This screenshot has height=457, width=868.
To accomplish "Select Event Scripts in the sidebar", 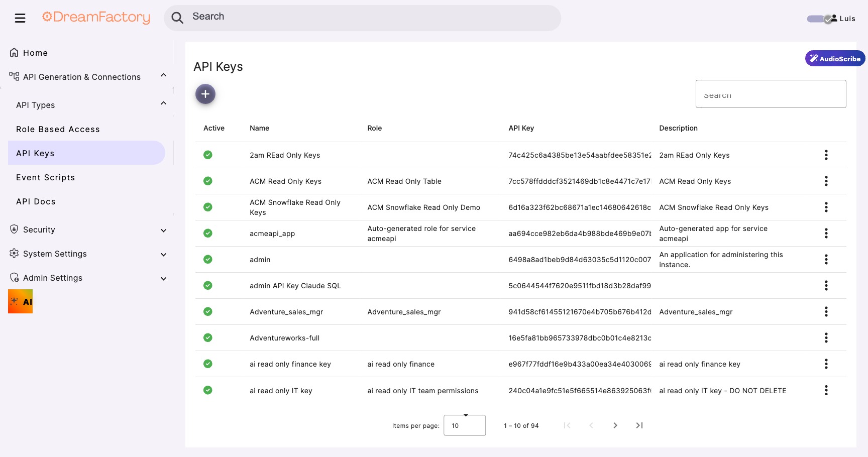I will pos(45,177).
